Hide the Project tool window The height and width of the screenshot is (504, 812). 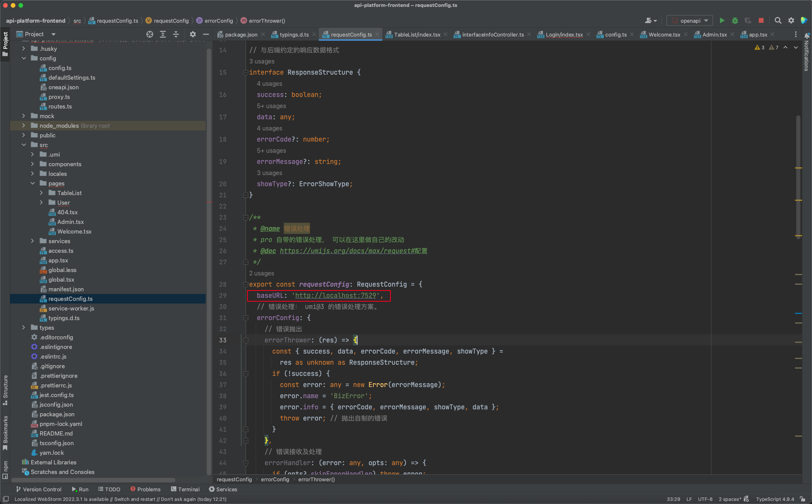(x=206, y=34)
